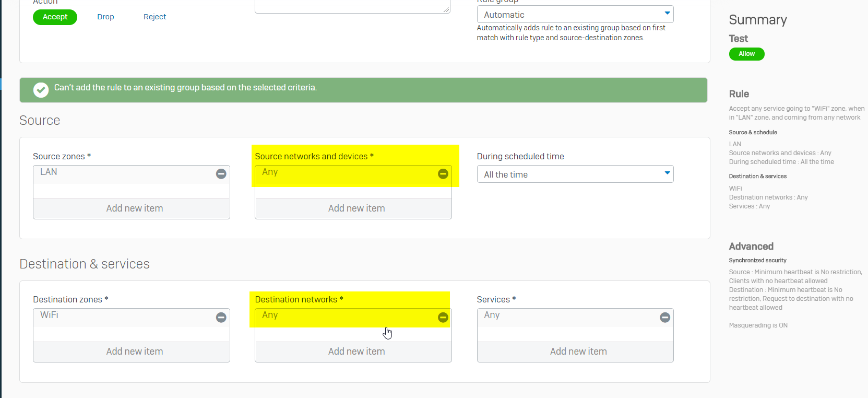Viewport: 868px width, 398px height.
Task: Open the During scheduled time dropdown
Action: pos(575,174)
